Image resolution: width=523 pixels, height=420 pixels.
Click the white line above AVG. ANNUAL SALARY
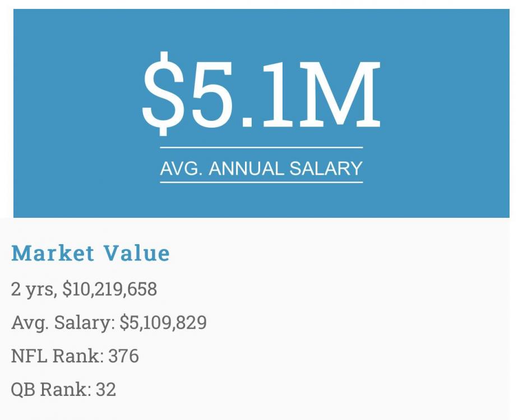click(x=261, y=147)
